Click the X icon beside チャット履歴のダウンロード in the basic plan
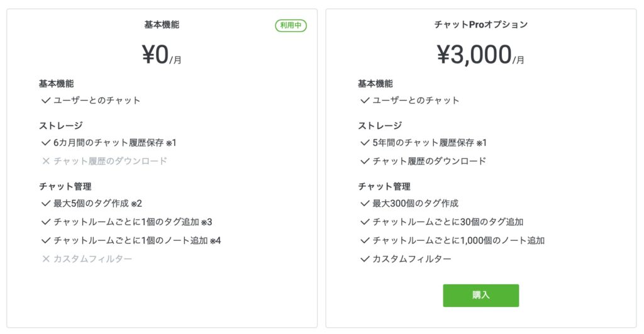Image resolution: width=644 pixels, height=334 pixels. [x=46, y=161]
